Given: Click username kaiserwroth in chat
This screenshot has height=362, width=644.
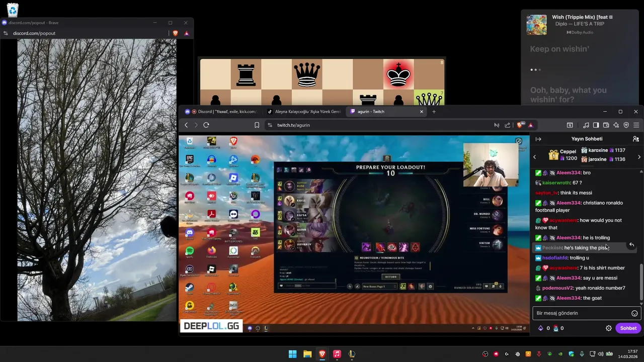Looking at the screenshot, I should click(556, 183).
